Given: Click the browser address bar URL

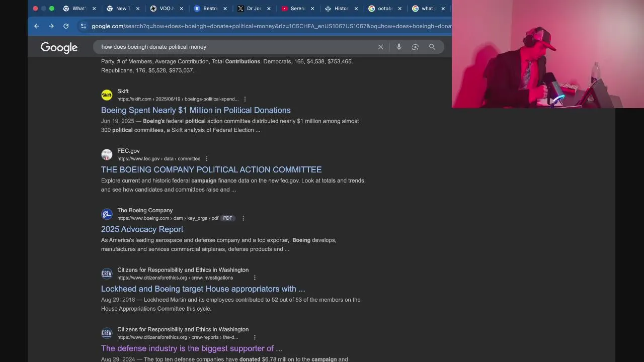Looking at the screenshot, I should (x=271, y=26).
